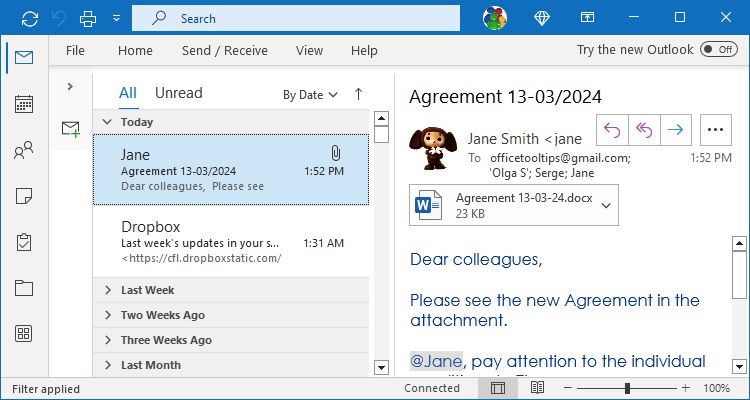Image resolution: width=750 pixels, height=400 pixels.
Task: Open the attachment options dropdown arrow
Action: pyautogui.click(x=606, y=206)
